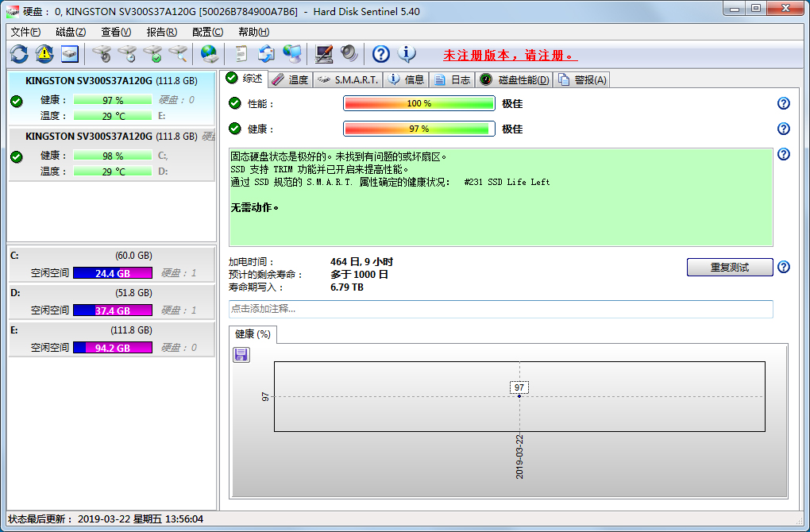Open the 文件(F) menu
This screenshot has height=532, width=810.
[25, 32]
